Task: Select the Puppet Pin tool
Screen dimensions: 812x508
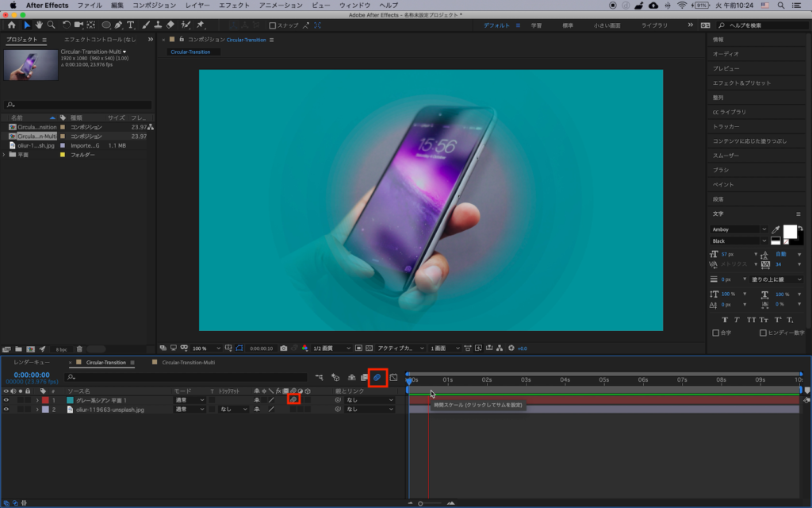Action: click(200, 25)
